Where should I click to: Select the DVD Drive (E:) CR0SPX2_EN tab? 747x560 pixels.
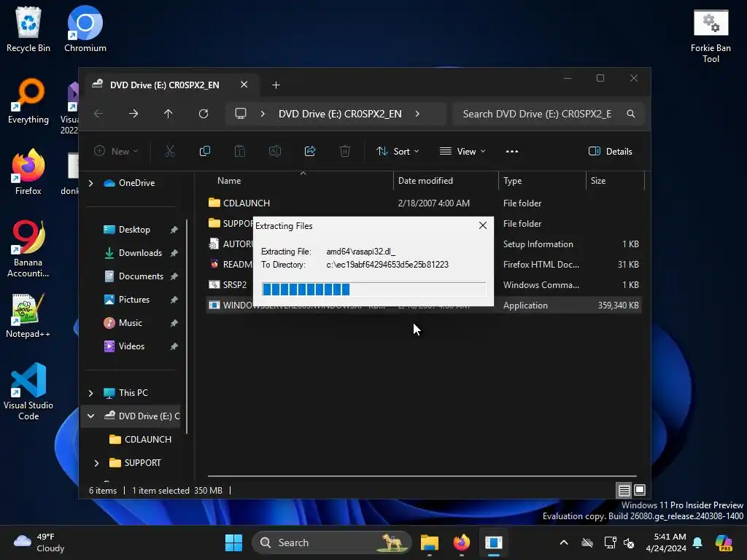click(164, 85)
